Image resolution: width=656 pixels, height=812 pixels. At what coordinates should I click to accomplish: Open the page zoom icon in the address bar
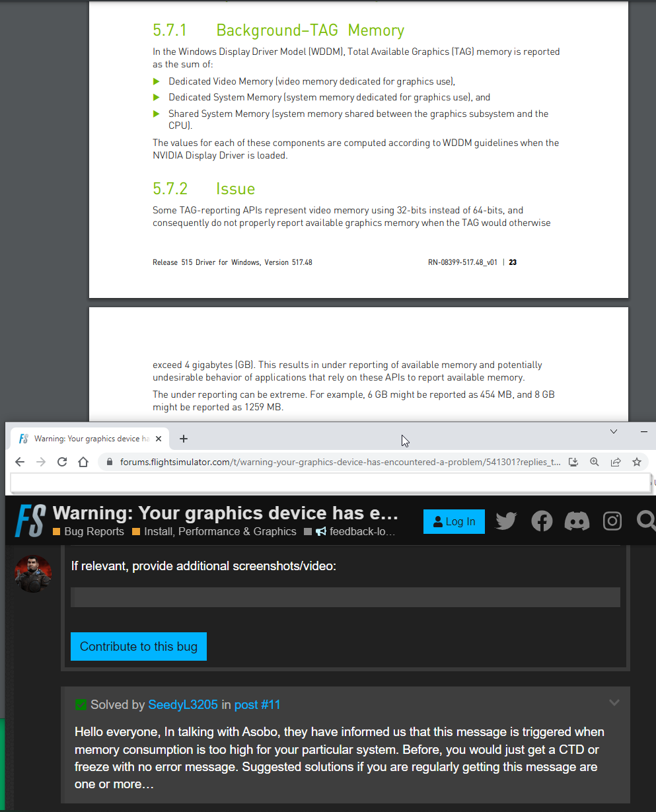[595, 462]
